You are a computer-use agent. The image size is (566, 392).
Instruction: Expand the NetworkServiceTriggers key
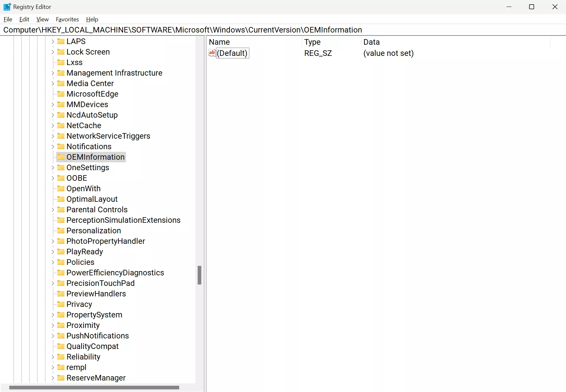pyautogui.click(x=53, y=136)
